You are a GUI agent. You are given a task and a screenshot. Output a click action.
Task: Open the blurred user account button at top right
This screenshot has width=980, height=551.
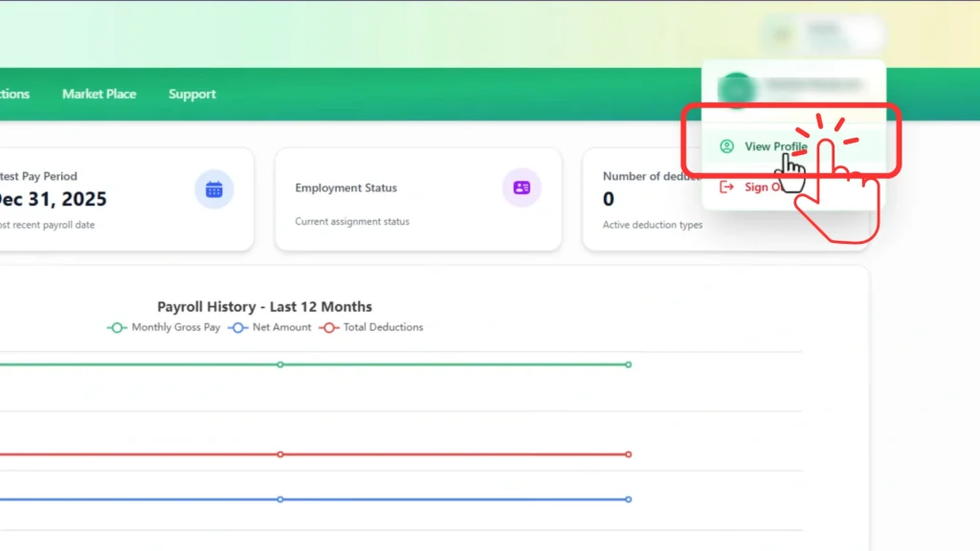tap(822, 33)
